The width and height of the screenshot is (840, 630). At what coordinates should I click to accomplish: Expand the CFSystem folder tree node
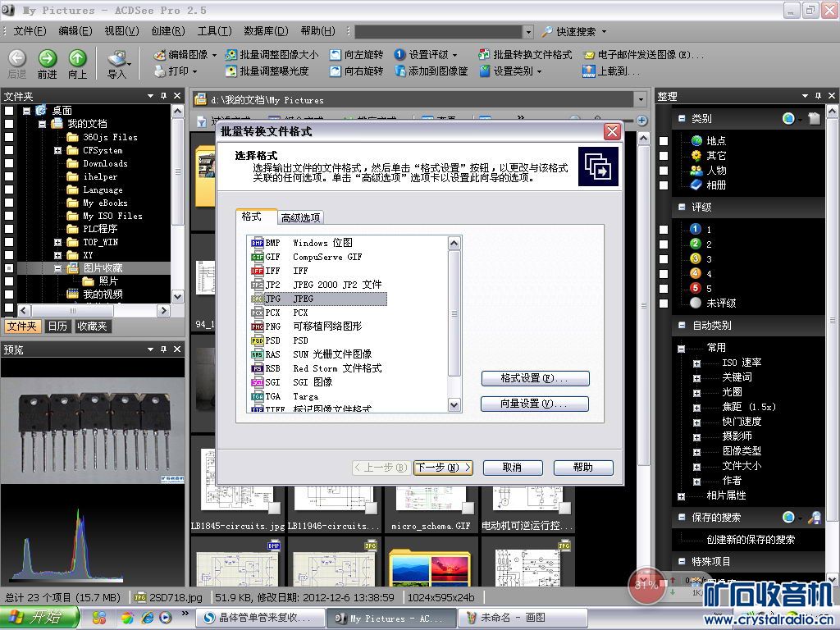[58, 151]
